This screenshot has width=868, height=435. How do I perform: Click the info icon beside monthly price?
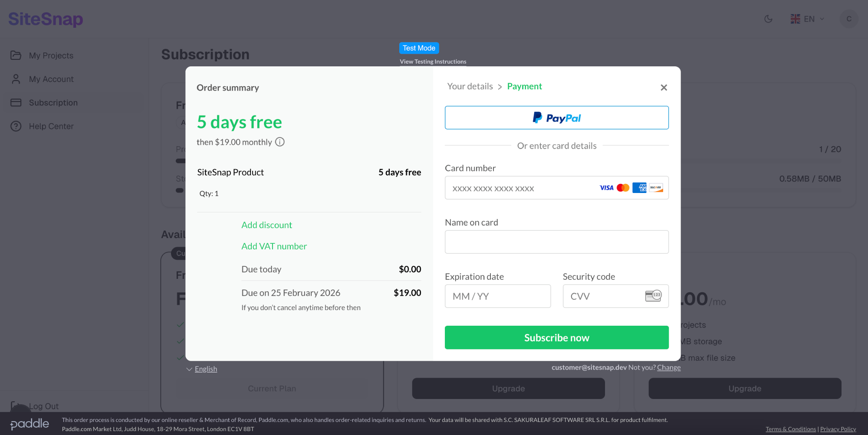[280, 142]
